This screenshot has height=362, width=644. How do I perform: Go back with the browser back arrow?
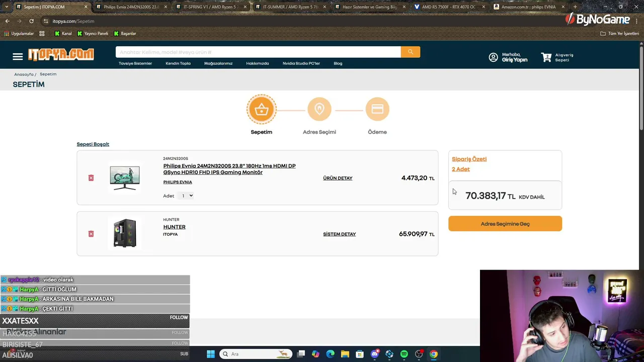pyautogui.click(x=8, y=21)
